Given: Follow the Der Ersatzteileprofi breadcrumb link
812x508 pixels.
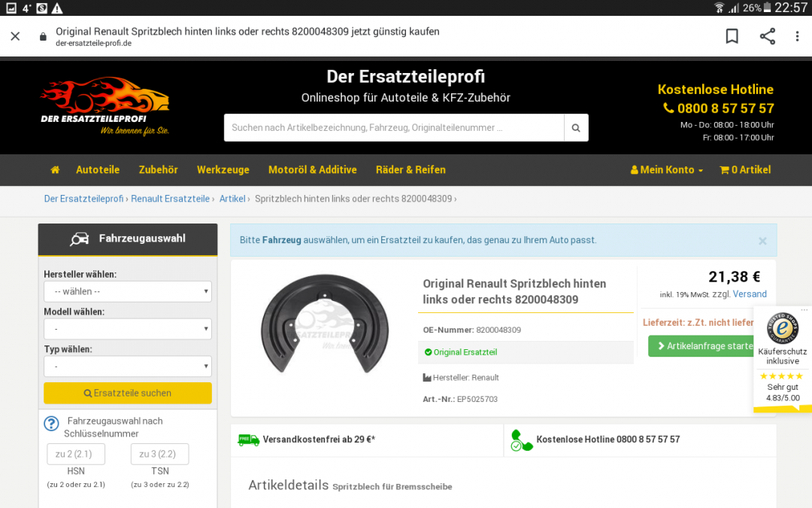Looking at the screenshot, I should (x=84, y=199).
